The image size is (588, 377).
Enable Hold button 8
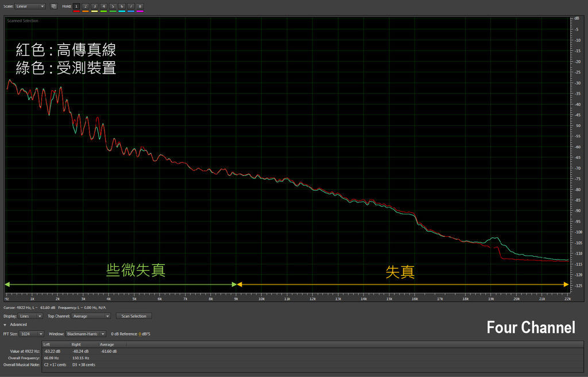point(140,6)
